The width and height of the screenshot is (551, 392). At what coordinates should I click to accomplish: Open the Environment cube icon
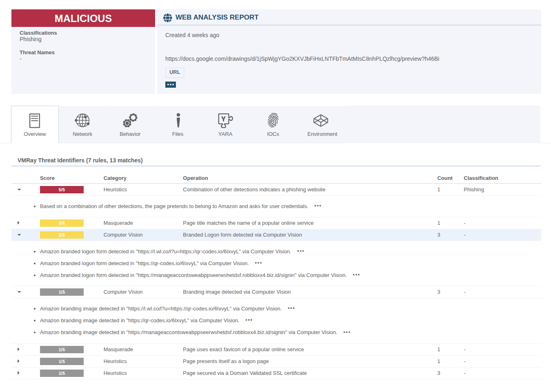[x=321, y=121]
